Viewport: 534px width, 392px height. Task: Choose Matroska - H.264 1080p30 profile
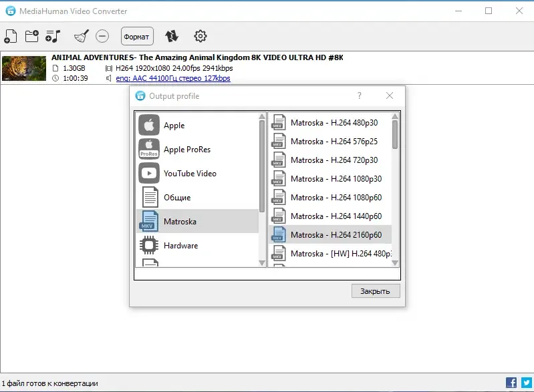click(330, 179)
